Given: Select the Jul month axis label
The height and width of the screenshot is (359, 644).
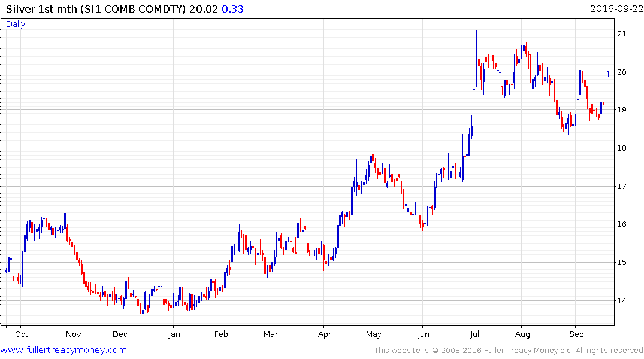Looking at the screenshot, I should pyautogui.click(x=474, y=334).
